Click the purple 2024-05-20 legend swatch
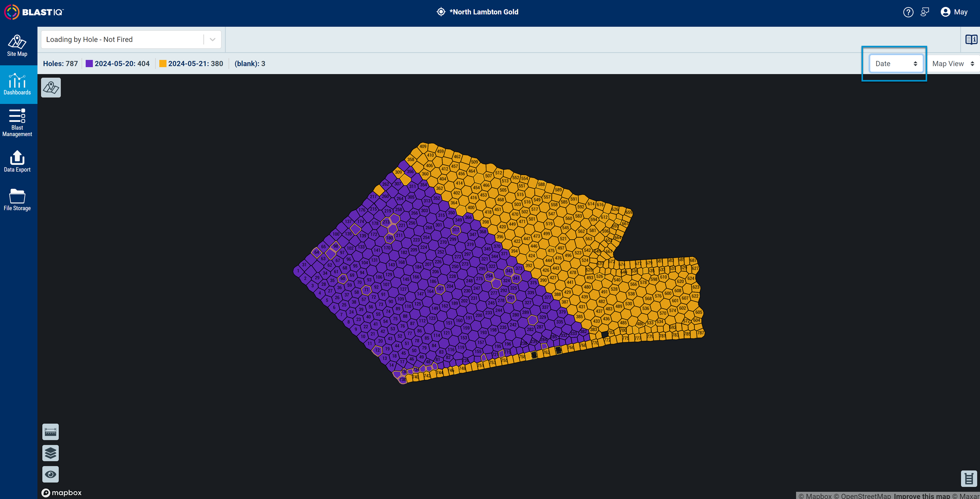This screenshot has width=980, height=499. point(89,63)
